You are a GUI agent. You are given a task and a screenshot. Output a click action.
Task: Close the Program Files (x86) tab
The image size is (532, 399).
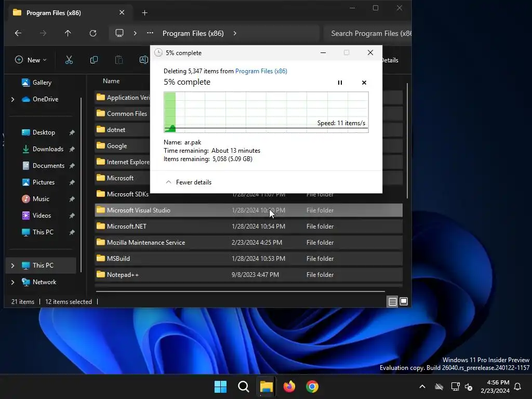[x=122, y=12]
